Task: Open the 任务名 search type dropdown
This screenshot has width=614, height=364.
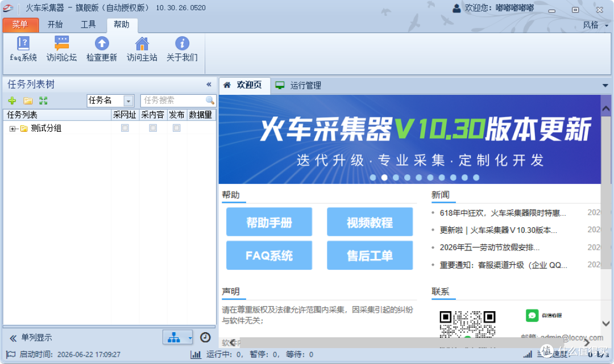Action: click(x=128, y=101)
